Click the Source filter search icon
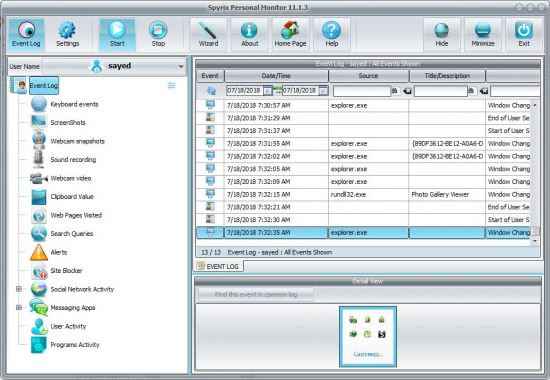This screenshot has width=550, height=380. (395, 91)
